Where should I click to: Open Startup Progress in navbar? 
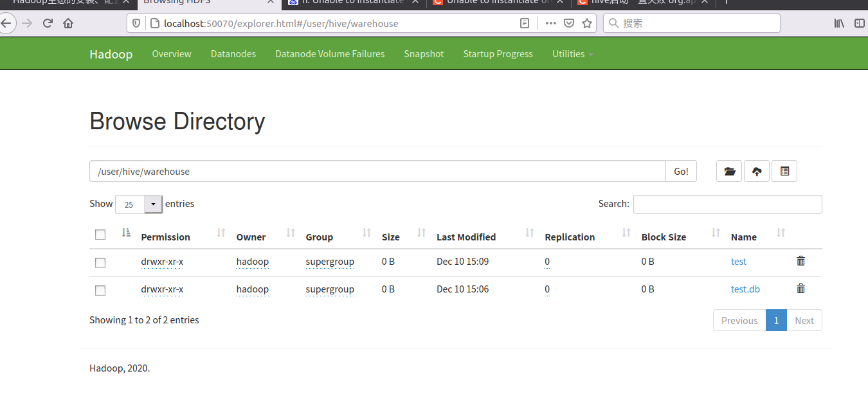(498, 54)
